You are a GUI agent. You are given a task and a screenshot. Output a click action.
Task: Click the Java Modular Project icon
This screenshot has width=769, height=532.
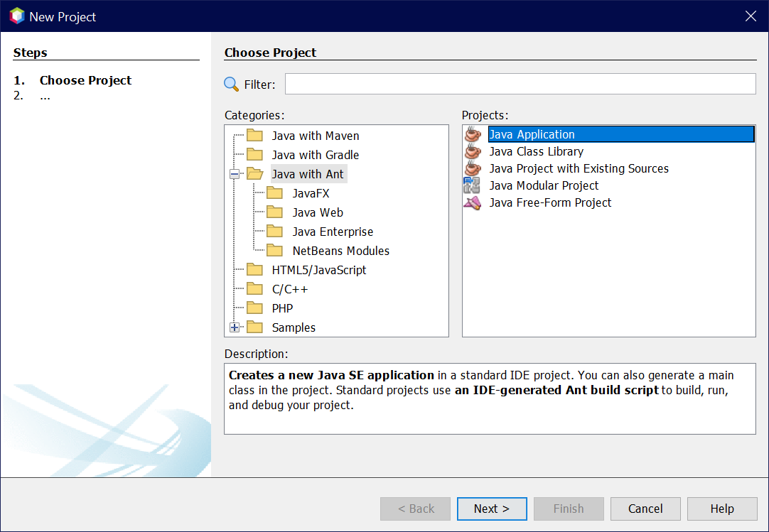point(472,185)
